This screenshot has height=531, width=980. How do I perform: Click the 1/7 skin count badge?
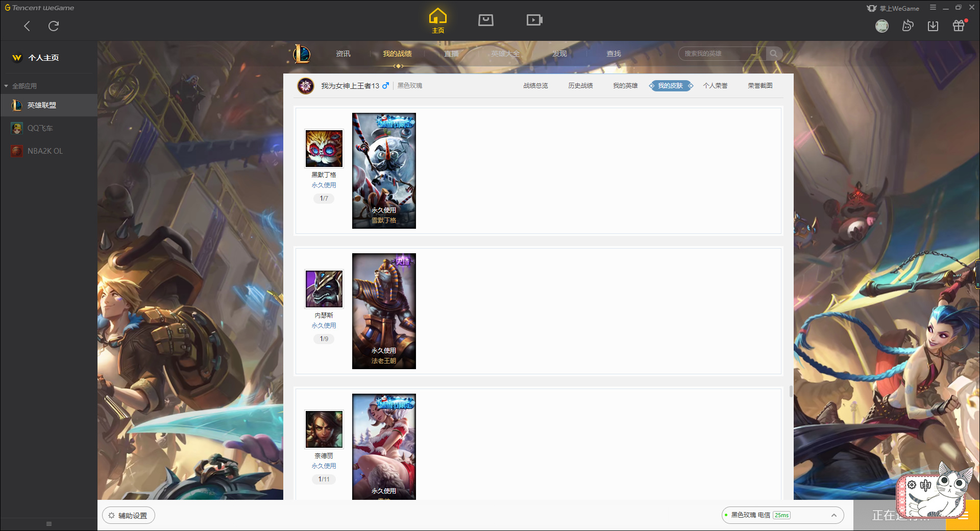pyautogui.click(x=324, y=199)
